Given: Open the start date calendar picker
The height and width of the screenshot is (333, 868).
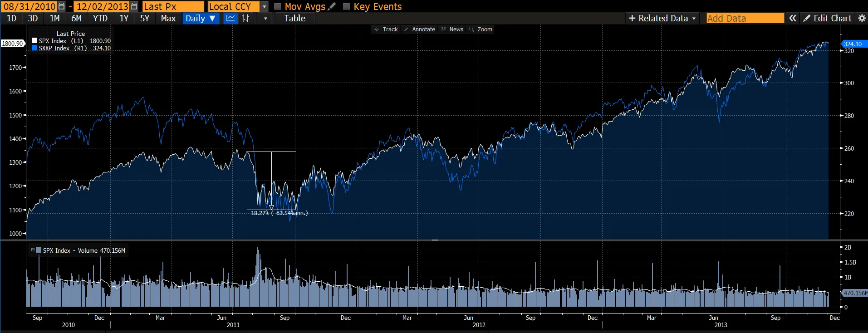Looking at the screenshot, I should click(x=61, y=6).
